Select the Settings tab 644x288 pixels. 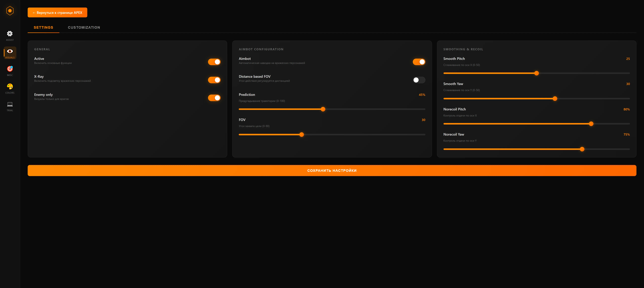point(44,28)
